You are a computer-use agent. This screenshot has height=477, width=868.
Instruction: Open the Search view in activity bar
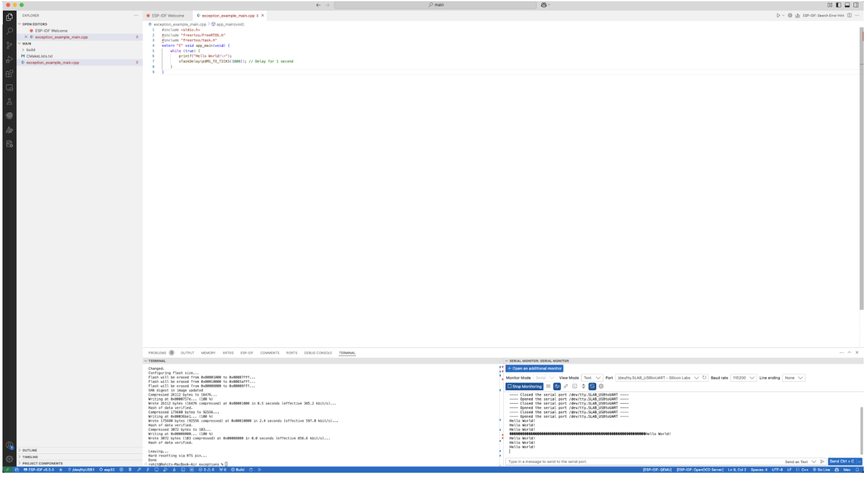[9, 31]
